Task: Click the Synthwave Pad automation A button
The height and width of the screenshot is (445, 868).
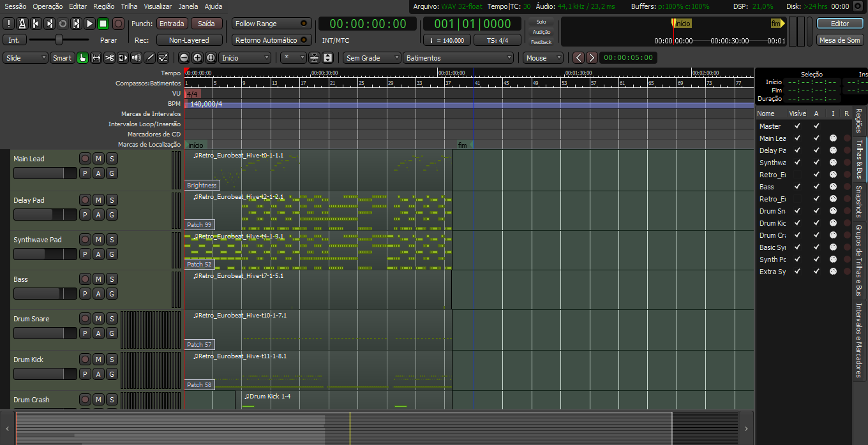Action: pyautogui.click(x=98, y=254)
